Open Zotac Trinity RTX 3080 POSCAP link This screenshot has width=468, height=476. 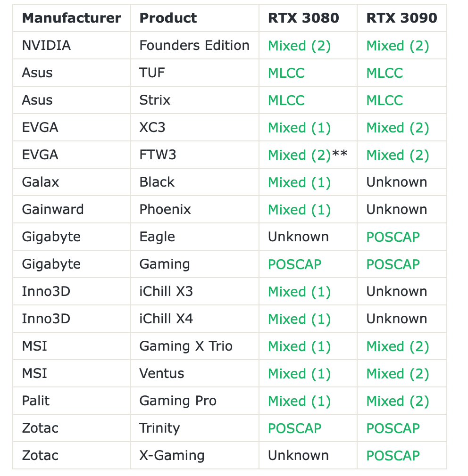click(294, 428)
